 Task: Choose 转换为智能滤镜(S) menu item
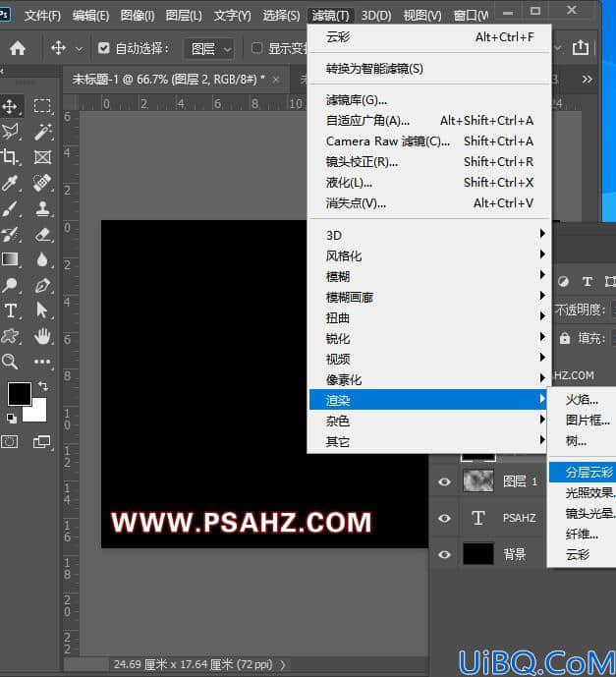click(x=429, y=69)
